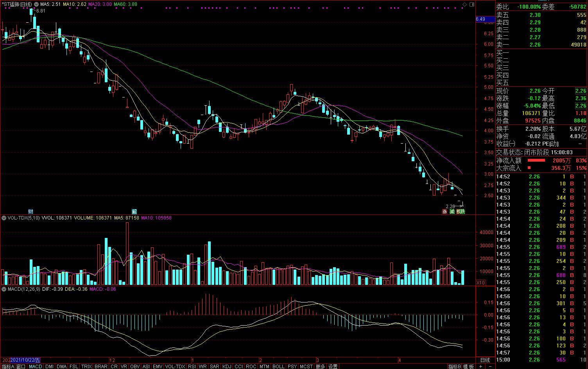Click the red 涨 signal icon
Screen dimensions: 588x369
tap(445, 212)
